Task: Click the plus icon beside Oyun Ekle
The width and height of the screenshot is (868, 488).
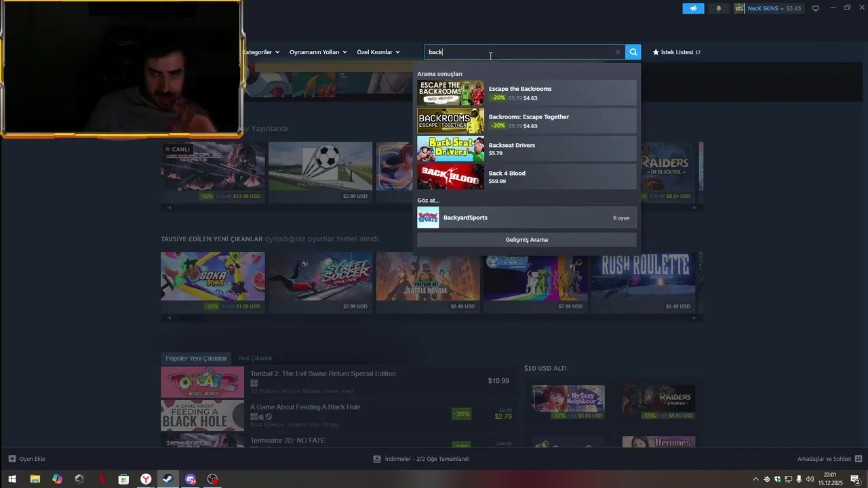Action: 12,459
